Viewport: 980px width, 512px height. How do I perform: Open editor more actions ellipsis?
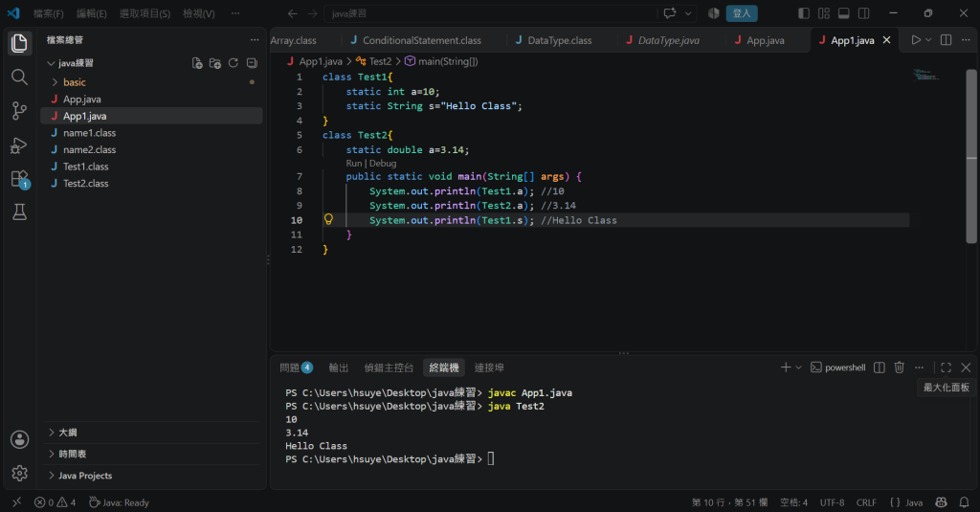point(966,40)
